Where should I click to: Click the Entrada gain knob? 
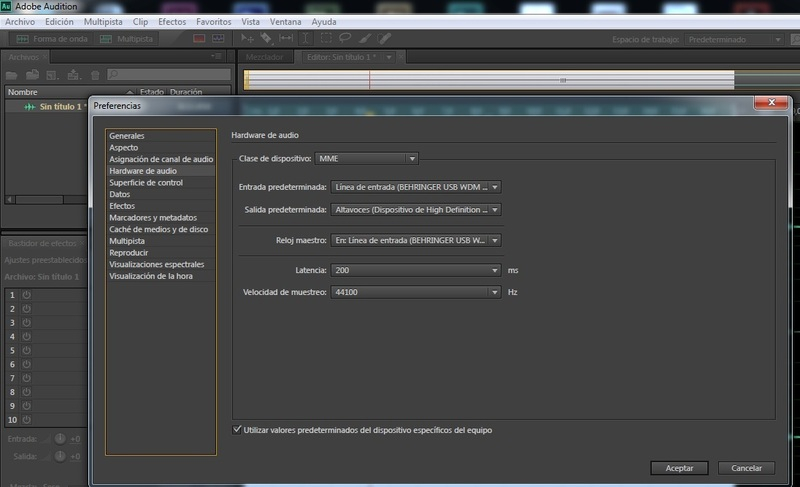pyautogui.click(x=59, y=439)
